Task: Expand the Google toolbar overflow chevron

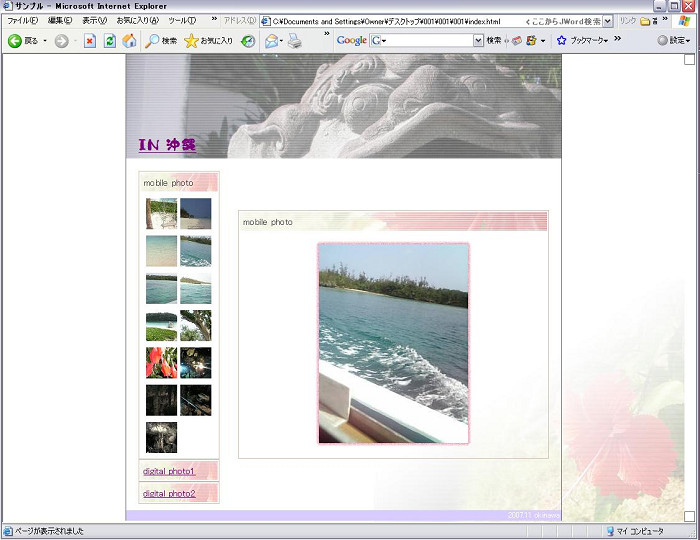Action: (617, 39)
